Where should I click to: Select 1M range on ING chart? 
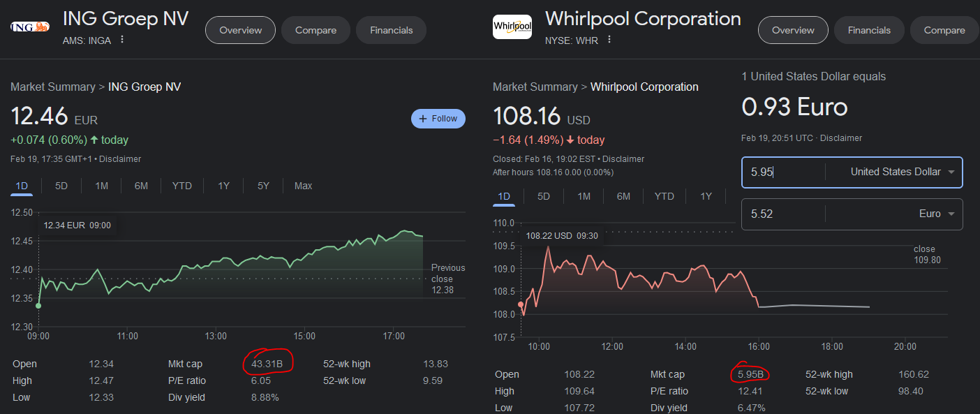(102, 186)
